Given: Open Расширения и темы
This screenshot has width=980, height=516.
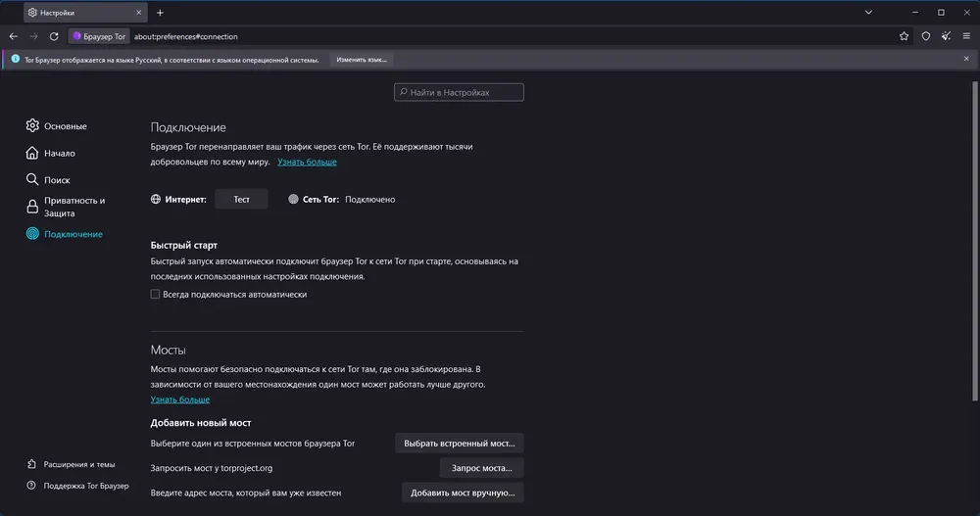Looking at the screenshot, I should pyautogui.click(x=71, y=464).
